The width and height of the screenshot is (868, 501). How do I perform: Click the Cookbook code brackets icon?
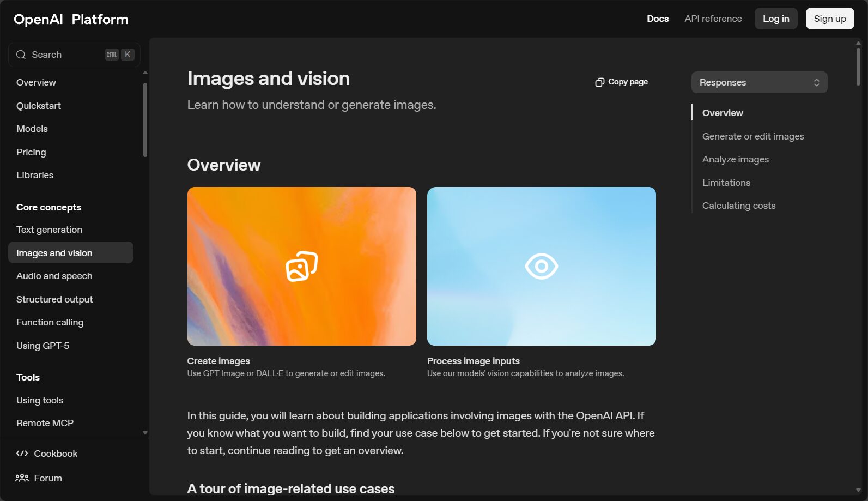(x=22, y=454)
